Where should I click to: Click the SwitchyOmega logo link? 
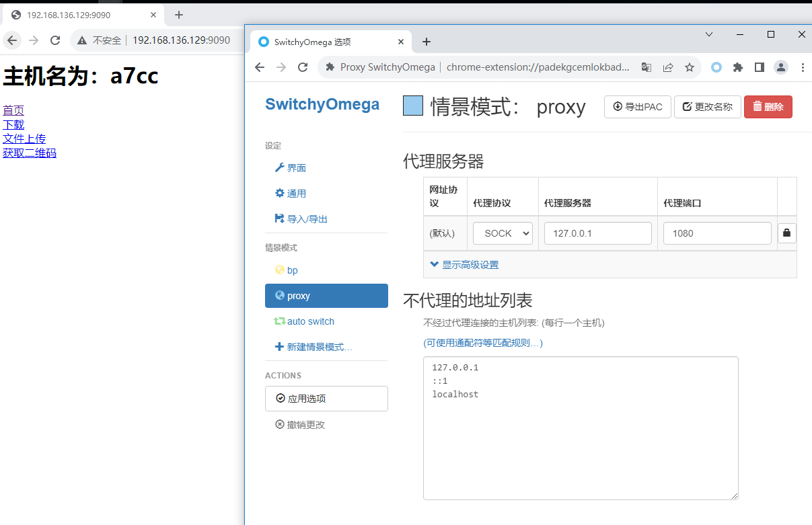click(x=322, y=104)
